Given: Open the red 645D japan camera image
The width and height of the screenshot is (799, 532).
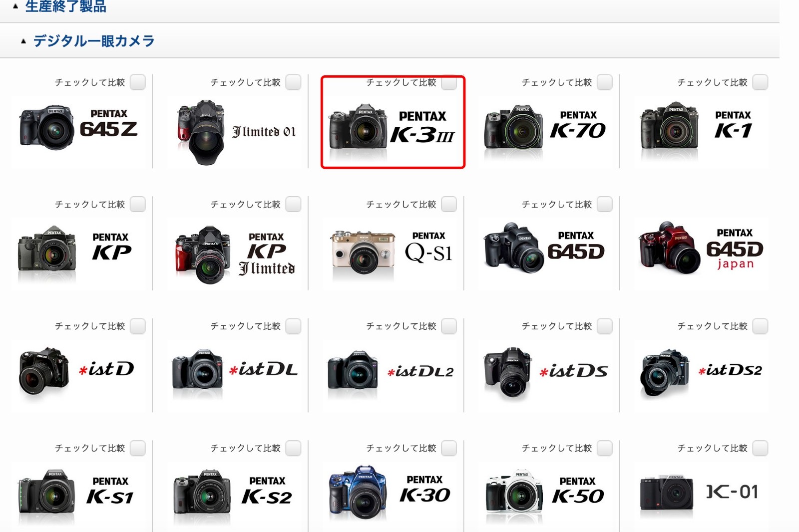Looking at the screenshot, I should coord(670,248).
